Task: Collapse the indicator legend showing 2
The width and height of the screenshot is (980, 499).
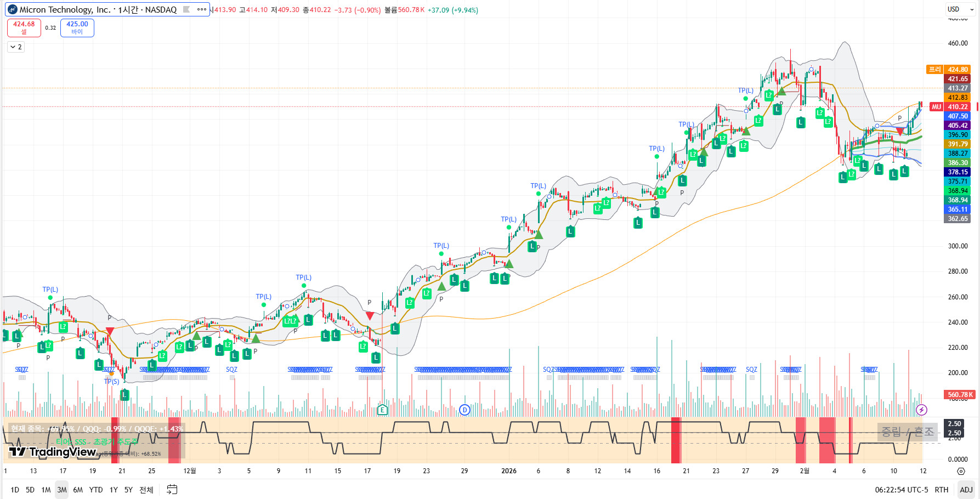Action: 16,47
